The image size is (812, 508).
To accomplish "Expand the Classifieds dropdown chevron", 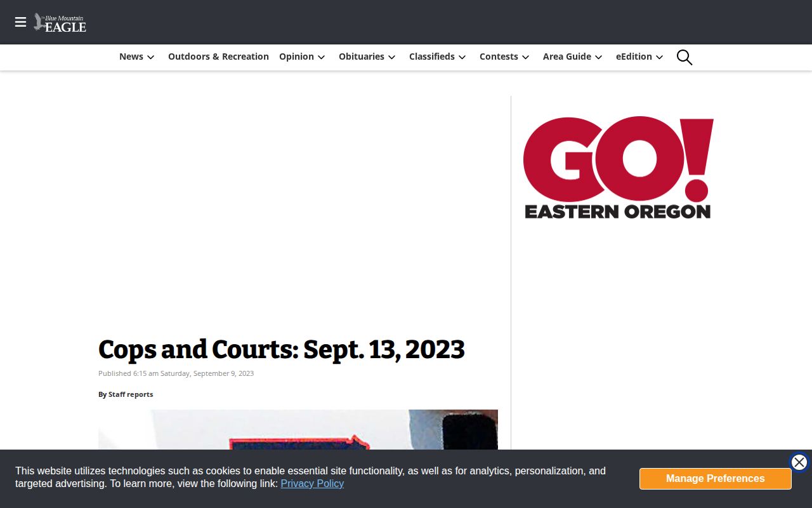I will click(462, 57).
